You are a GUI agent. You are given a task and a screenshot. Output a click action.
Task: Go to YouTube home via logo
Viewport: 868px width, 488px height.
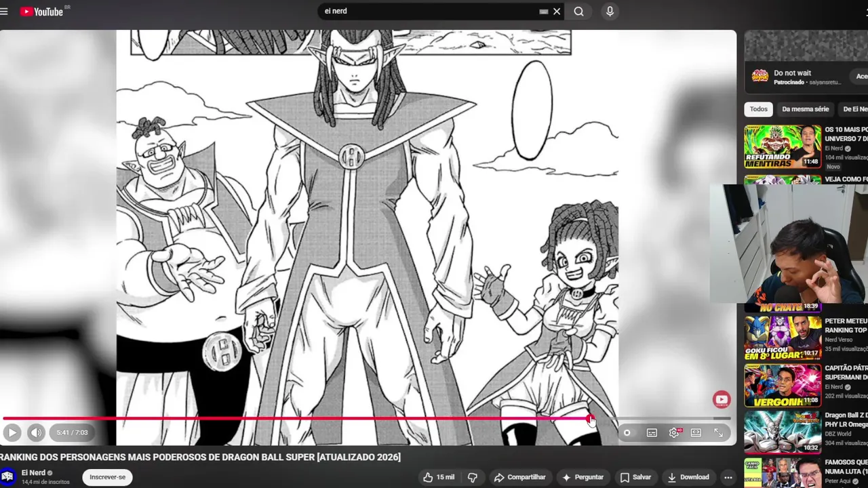(42, 12)
